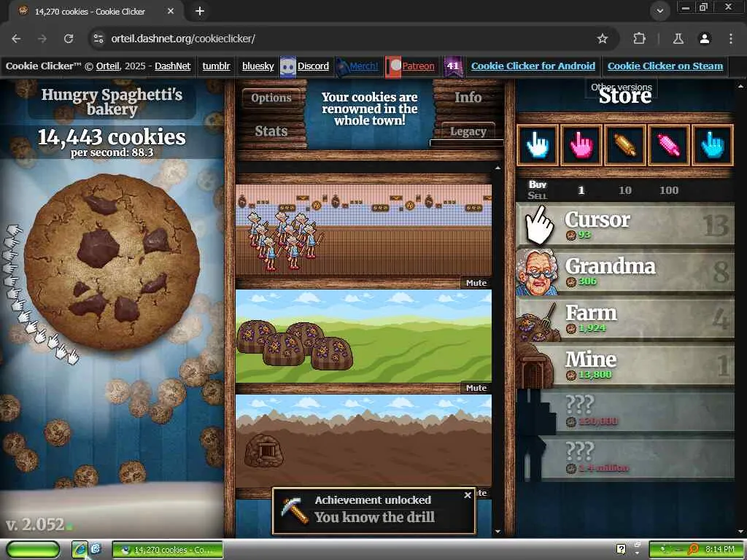Open the browser extensions menu
The height and width of the screenshot is (560, 747).
coord(639,39)
